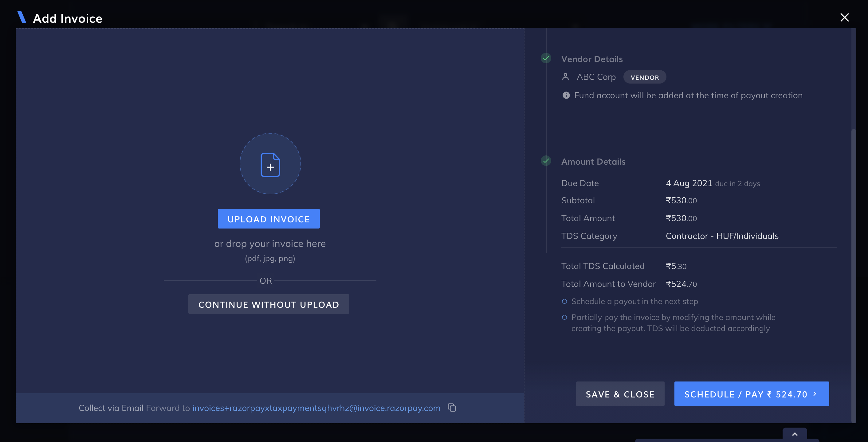
Task: Click the 'Collect via Email' label
Action: [x=111, y=408]
